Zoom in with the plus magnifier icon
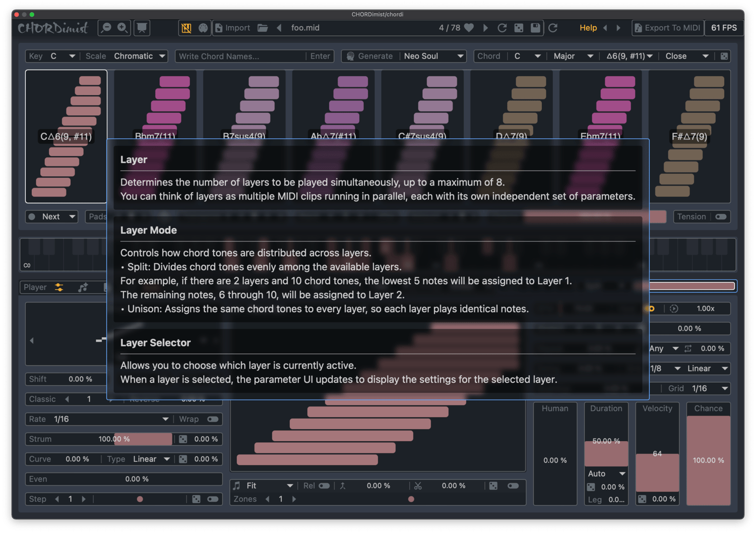This screenshot has width=756, height=533. point(122,28)
